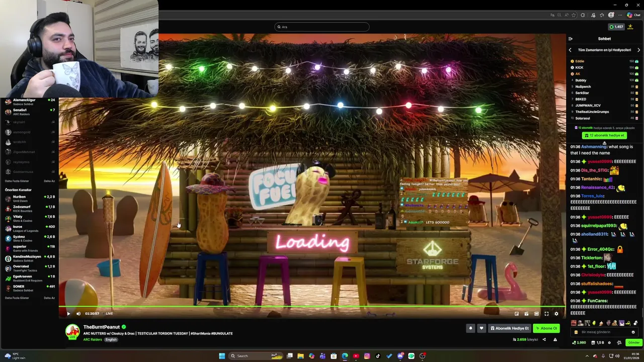The height and width of the screenshot is (362, 644).
Task: Open KendineMuzisyen channel in sidebar
Action: tap(29, 258)
